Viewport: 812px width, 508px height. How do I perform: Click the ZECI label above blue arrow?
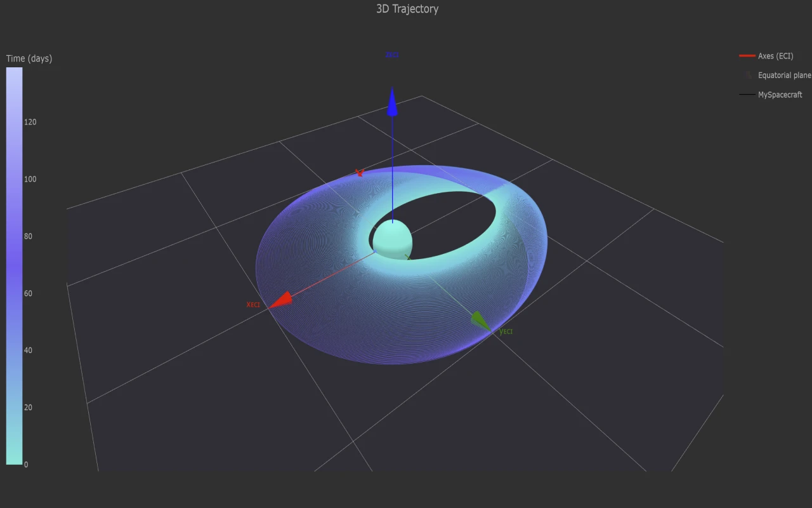tap(392, 55)
